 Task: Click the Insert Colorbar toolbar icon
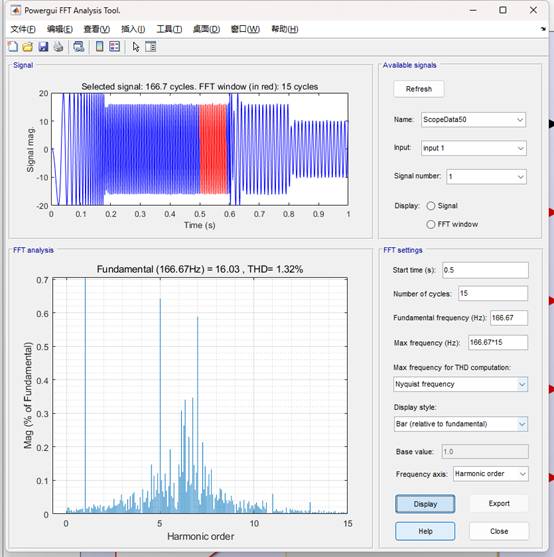100,47
